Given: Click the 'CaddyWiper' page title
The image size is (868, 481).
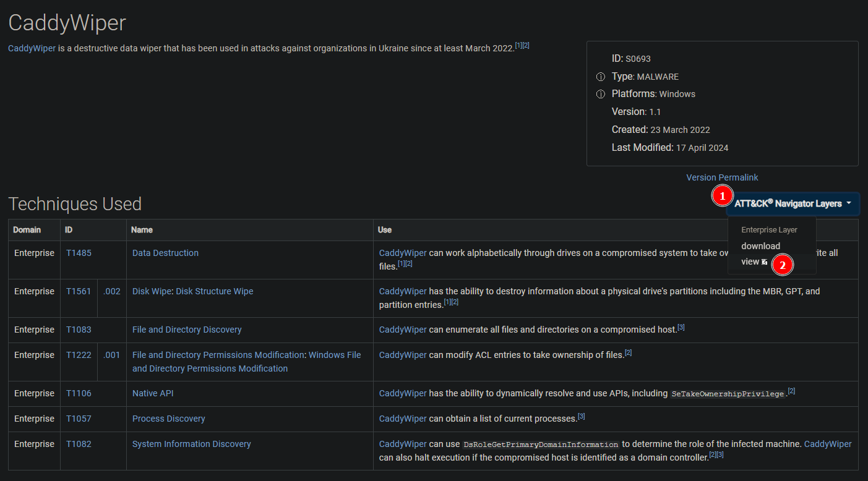Looking at the screenshot, I should point(67,23).
